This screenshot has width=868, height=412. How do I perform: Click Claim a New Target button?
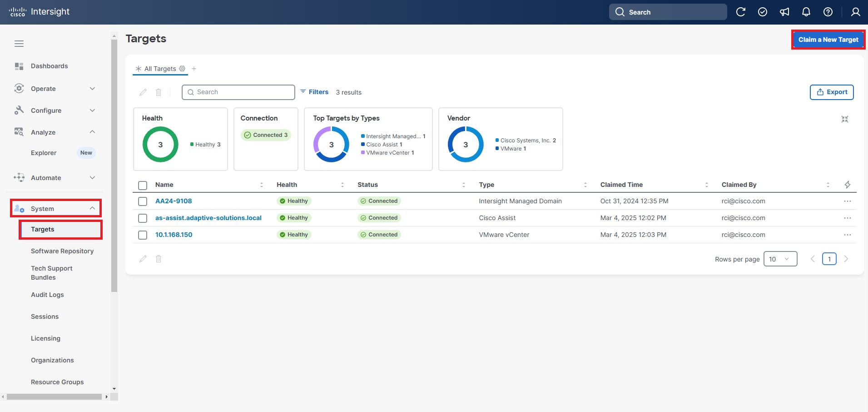pos(828,40)
